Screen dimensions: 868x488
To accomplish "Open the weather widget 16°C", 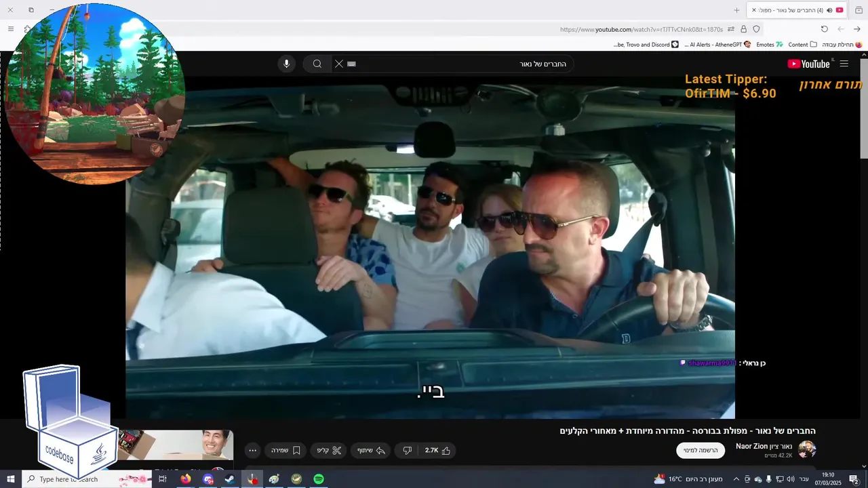I will pos(688,479).
